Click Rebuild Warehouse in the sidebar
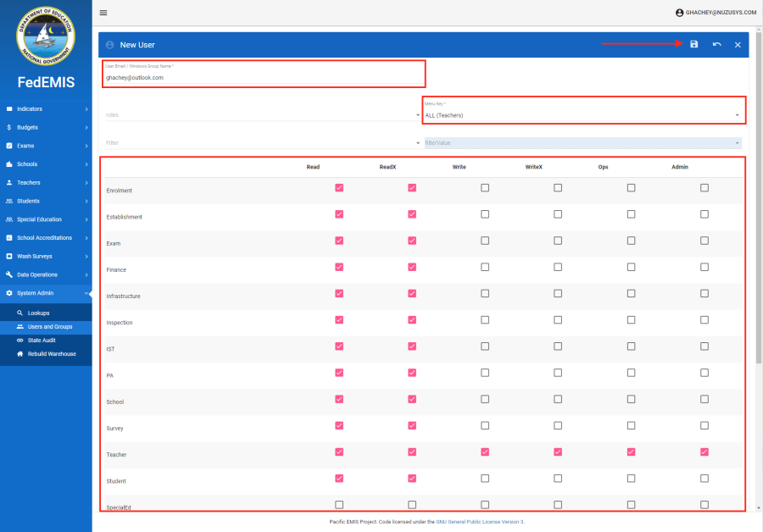This screenshot has height=532, width=763. coord(52,354)
